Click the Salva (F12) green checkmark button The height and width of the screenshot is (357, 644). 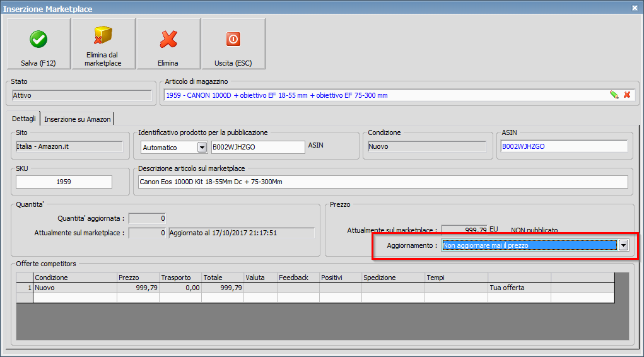(x=38, y=44)
